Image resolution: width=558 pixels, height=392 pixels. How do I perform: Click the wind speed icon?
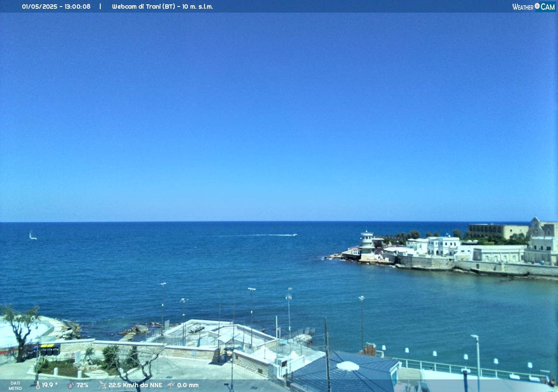point(102,385)
